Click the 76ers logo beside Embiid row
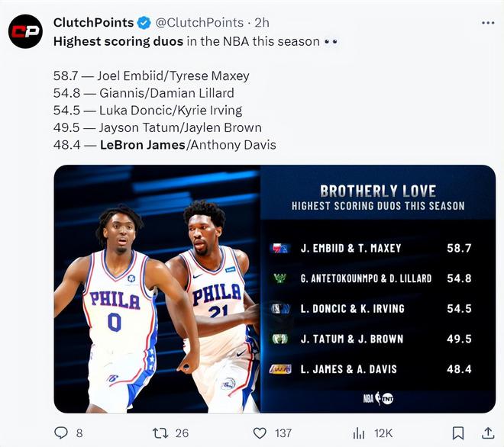Image resolution: width=504 pixels, height=447 pixels. pos(280,248)
